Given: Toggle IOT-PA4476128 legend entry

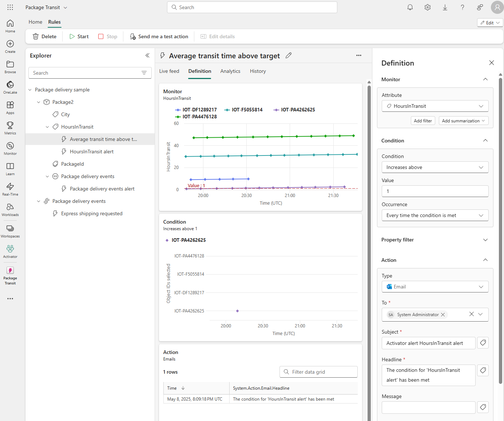Looking at the screenshot, I should 196,117.
